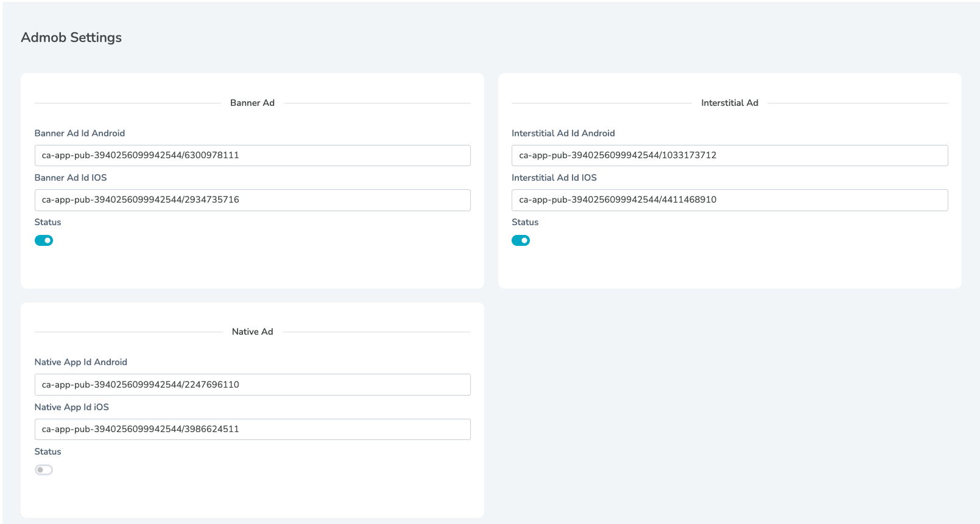Click the Banner Ad Id Android field
The width and height of the screenshot is (980, 524).
[252, 155]
